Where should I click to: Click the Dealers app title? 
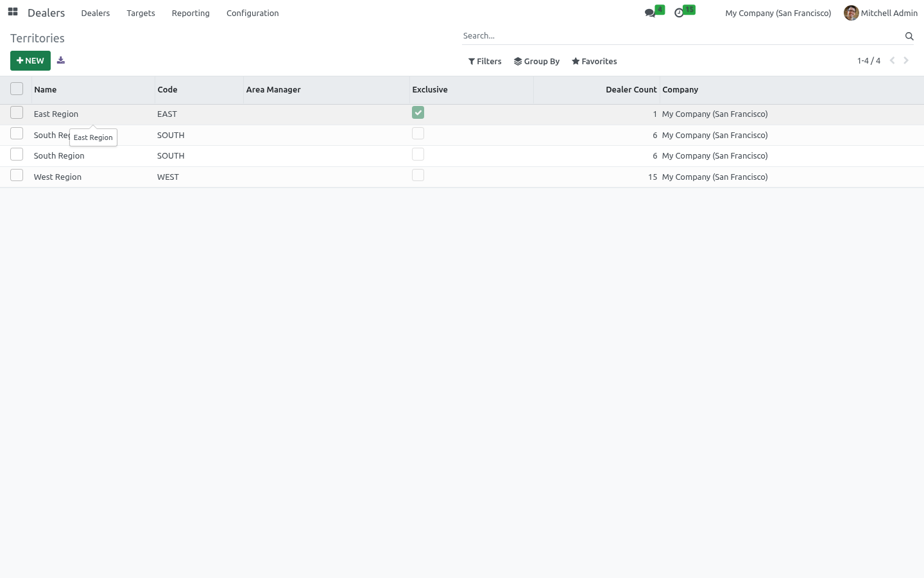pyautogui.click(x=46, y=13)
